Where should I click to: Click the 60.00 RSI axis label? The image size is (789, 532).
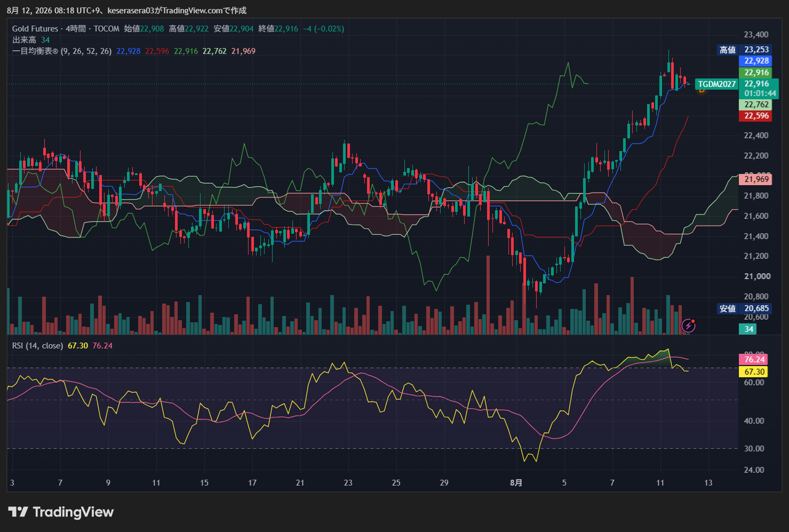(x=754, y=382)
